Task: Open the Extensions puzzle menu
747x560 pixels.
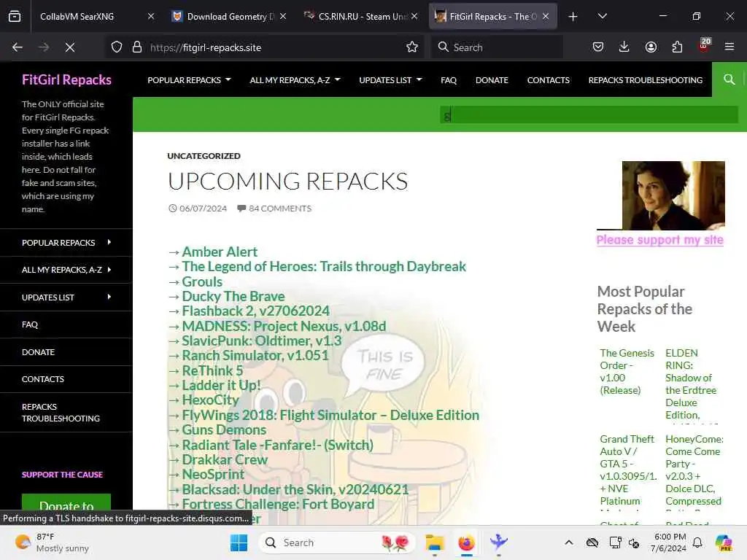Action: click(x=677, y=47)
